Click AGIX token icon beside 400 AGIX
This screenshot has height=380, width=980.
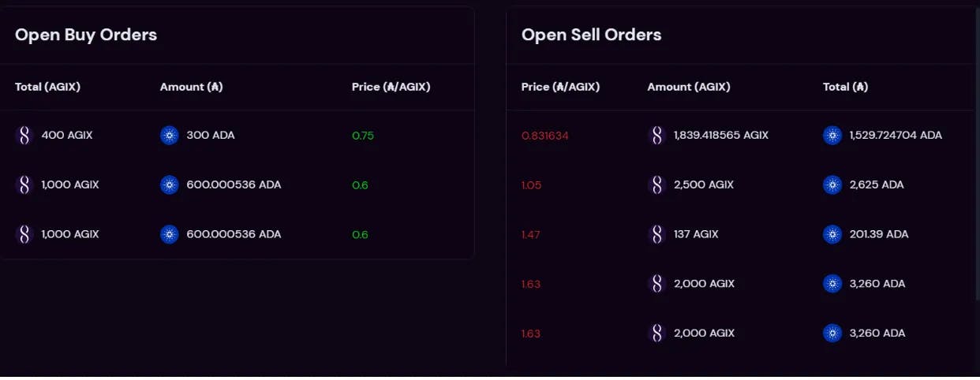pos(24,136)
